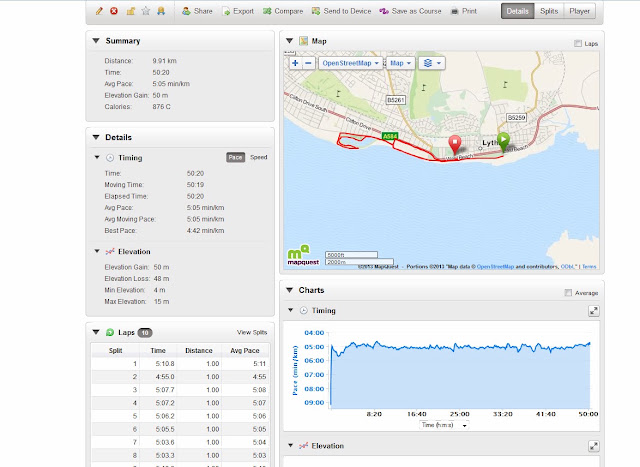Screen dimensions: 640x467
Task: Click the pencil edit icon
Action: 99,11
